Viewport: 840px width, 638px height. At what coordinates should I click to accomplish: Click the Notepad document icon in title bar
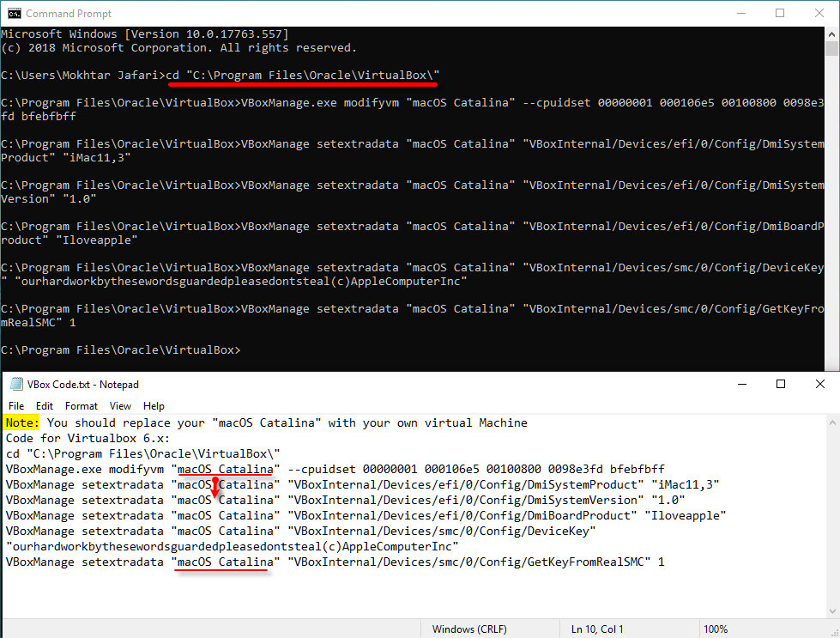point(16,384)
